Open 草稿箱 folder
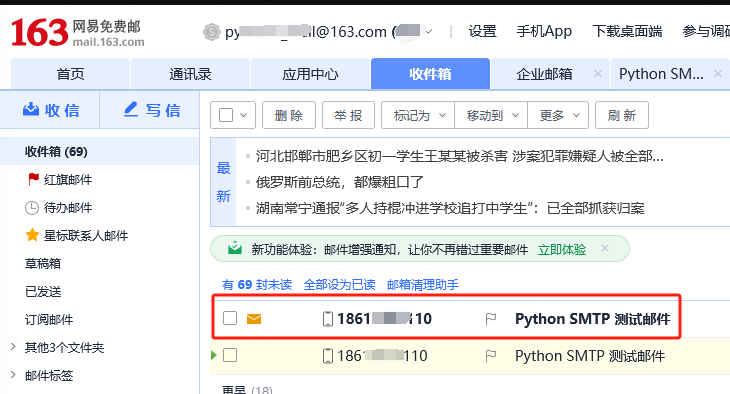This screenshot has height=394, width=730. (43, 264)
